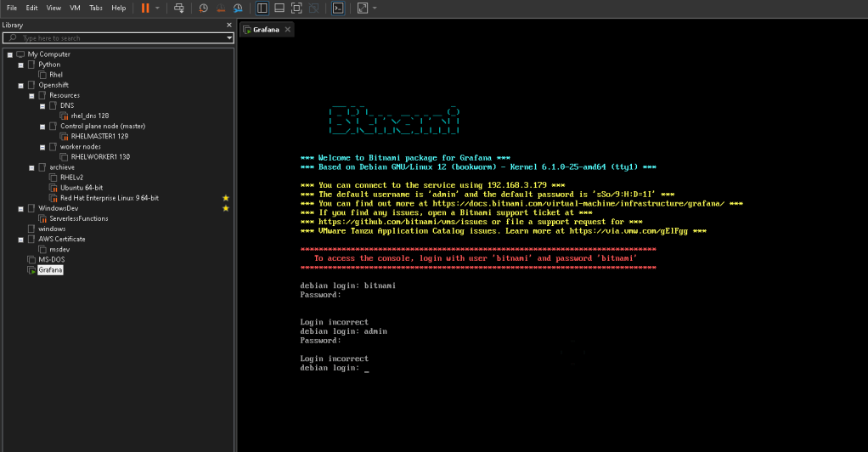Open the Help menu

[118, 8]
